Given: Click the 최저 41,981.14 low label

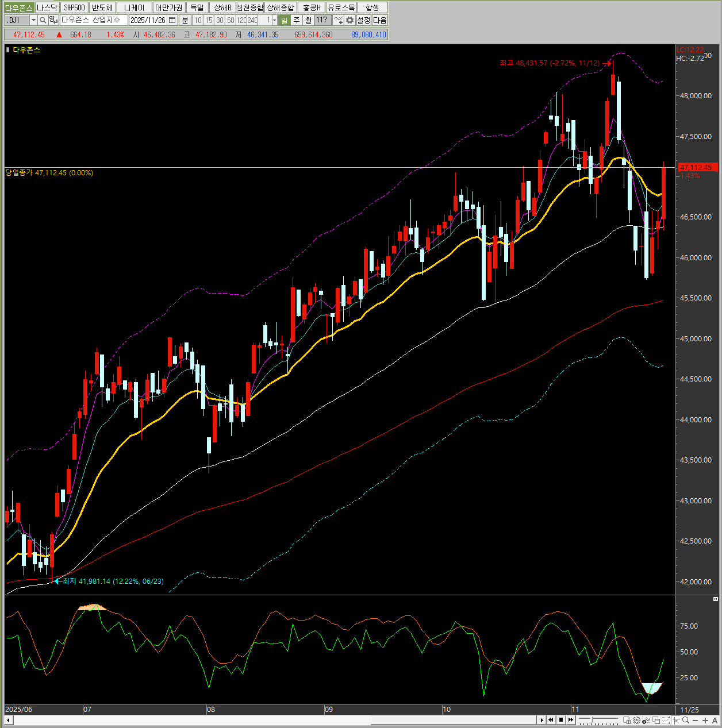Looking at the screenshot, I should click(x=113, y=581).
